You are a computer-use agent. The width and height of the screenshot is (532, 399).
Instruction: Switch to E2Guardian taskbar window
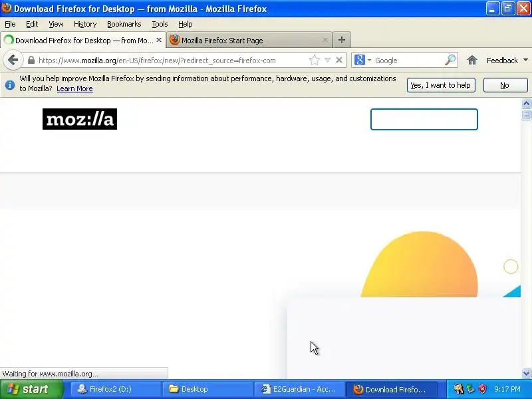[x=299, y=389]
